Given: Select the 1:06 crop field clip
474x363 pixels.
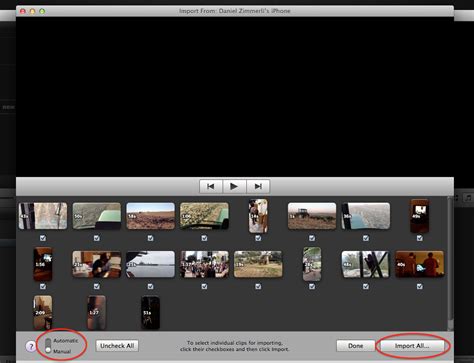Looking at the screenshot, I should [204, 216].
